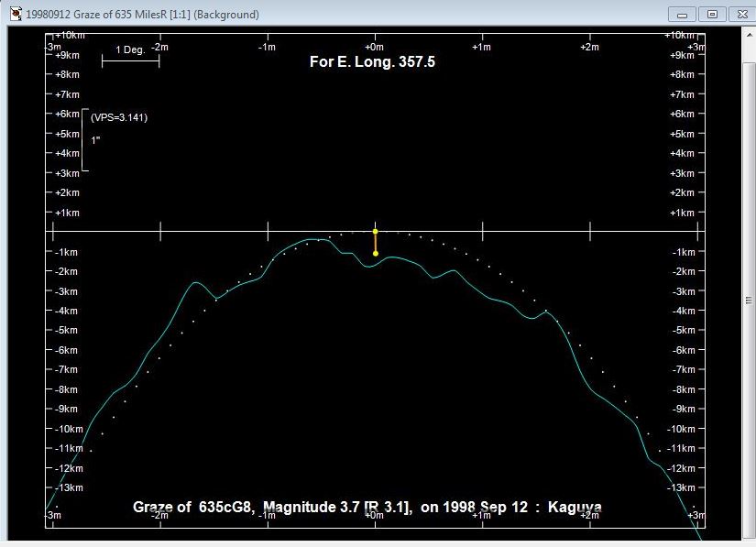Click the 1" arcsecond scale label

coord(95,140)
